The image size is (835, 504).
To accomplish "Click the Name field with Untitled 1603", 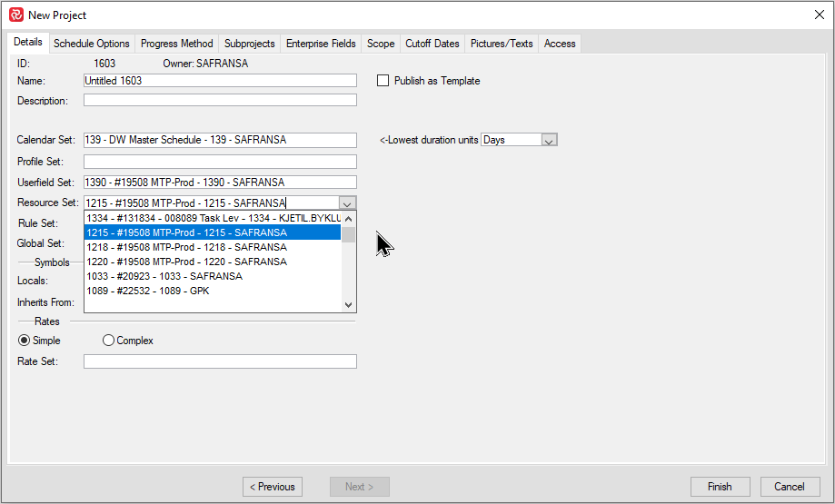I will (220, 81).
